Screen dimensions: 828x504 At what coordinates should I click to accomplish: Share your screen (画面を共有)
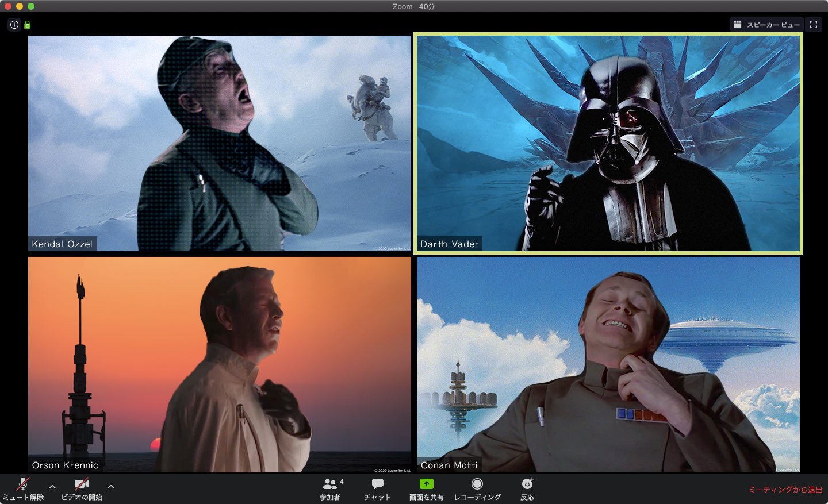(426, 489)
